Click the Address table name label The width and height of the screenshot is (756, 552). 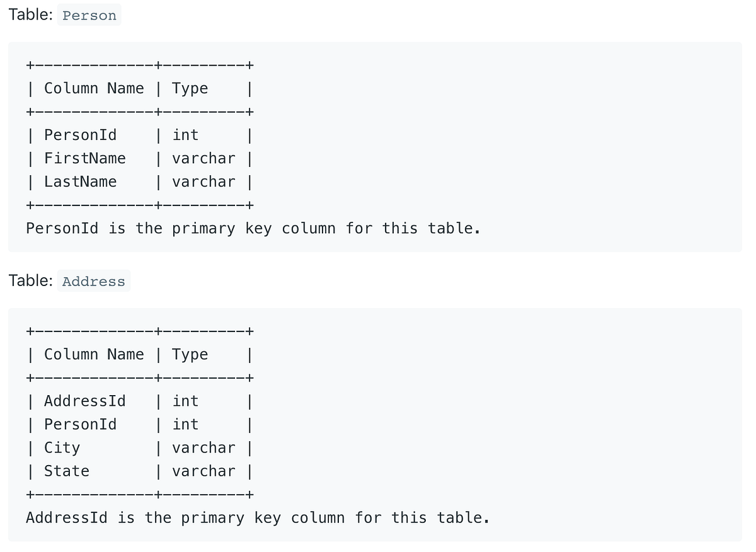click(94, 282)
